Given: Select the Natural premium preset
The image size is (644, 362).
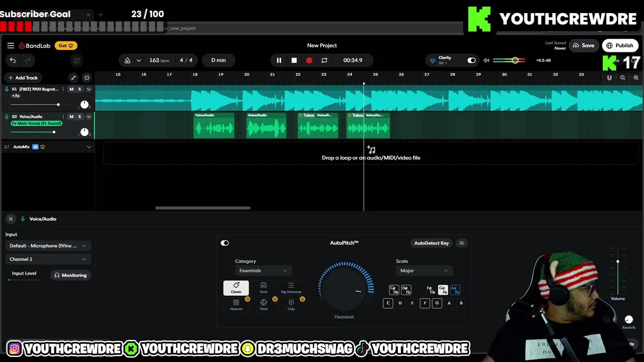Looking at the screenshot, I should 236,305.
